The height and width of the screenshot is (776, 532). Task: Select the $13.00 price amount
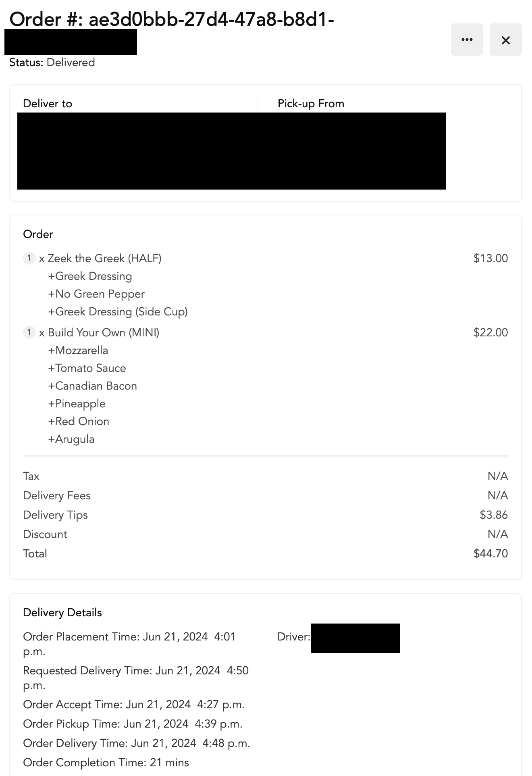coord(491,258)
